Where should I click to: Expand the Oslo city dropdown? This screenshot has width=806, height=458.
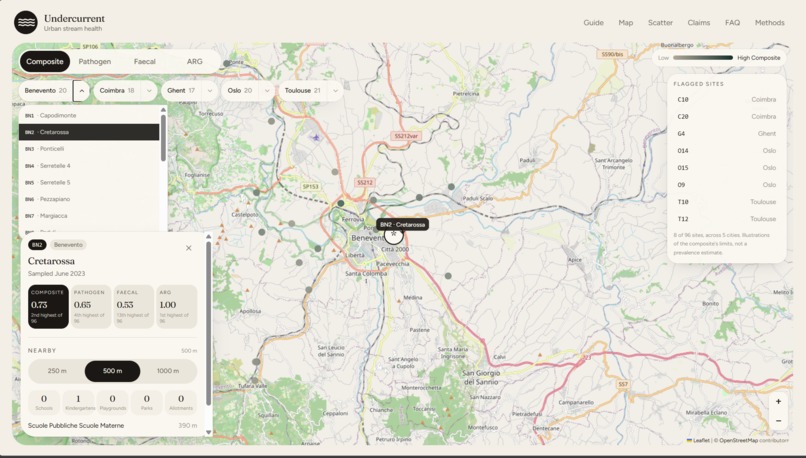click(x=267, y=90)
